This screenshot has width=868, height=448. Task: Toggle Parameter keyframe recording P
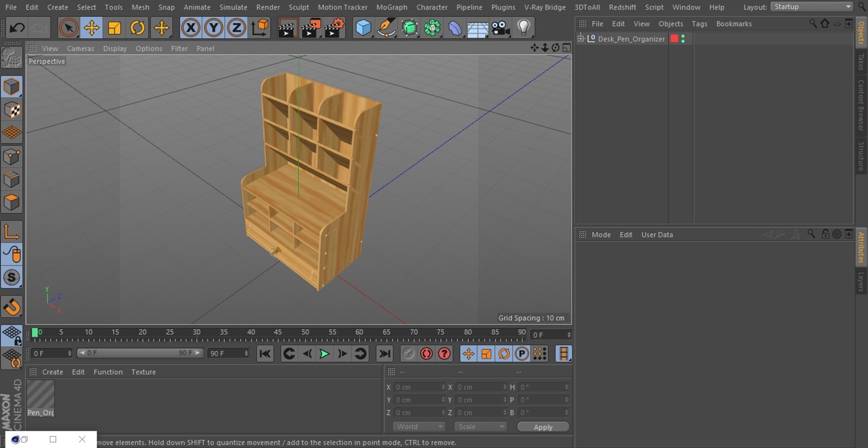(522, 354)
